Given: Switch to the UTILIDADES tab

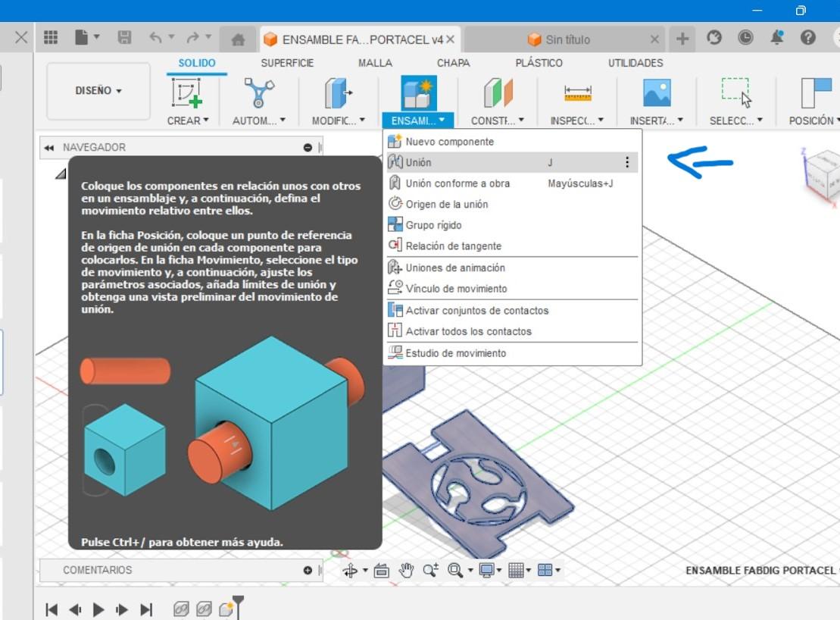Looking at the screenshot, I should (635, 63).
